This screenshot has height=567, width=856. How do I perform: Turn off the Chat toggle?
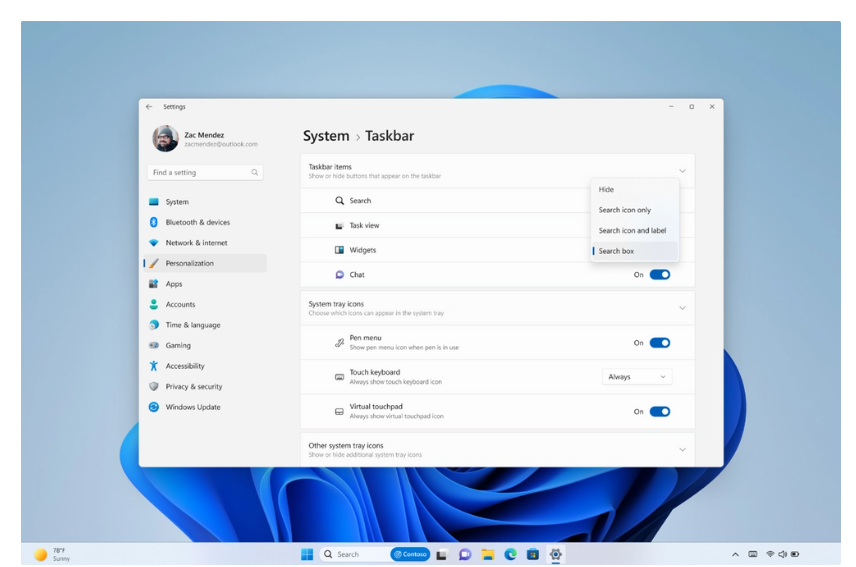(659, 274)
